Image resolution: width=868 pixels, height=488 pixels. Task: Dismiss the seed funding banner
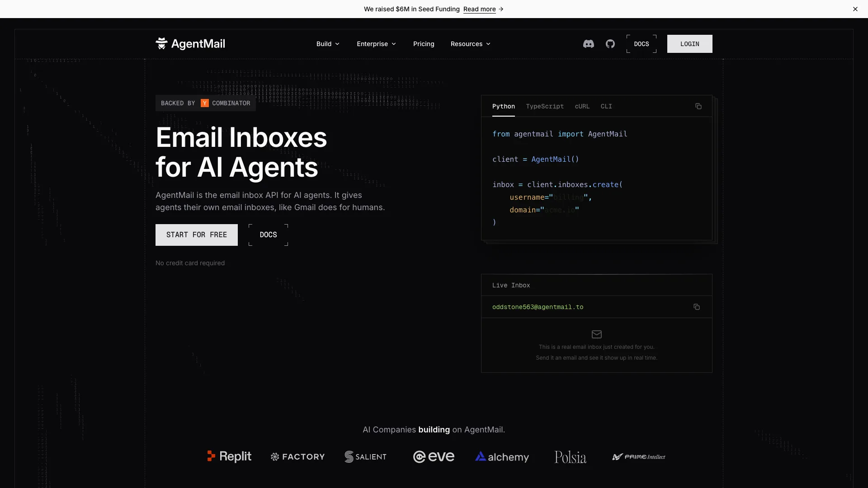(855, 9)
